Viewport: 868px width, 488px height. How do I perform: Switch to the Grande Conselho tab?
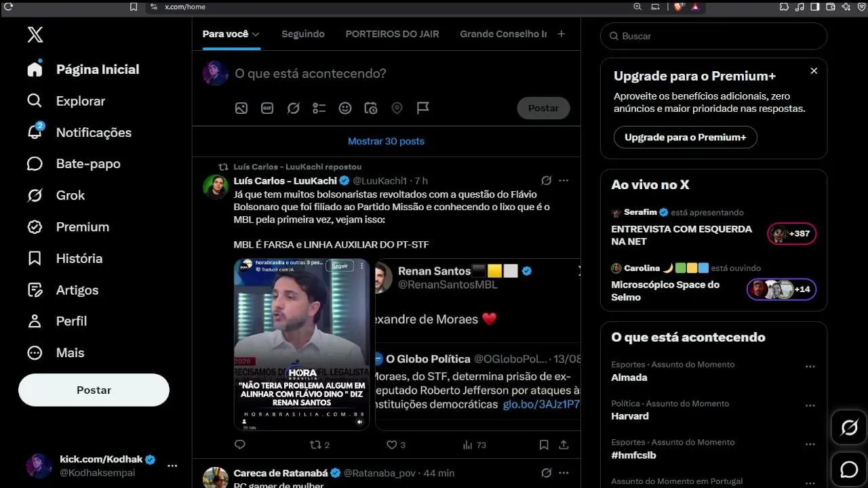click(x=503, y=34)
